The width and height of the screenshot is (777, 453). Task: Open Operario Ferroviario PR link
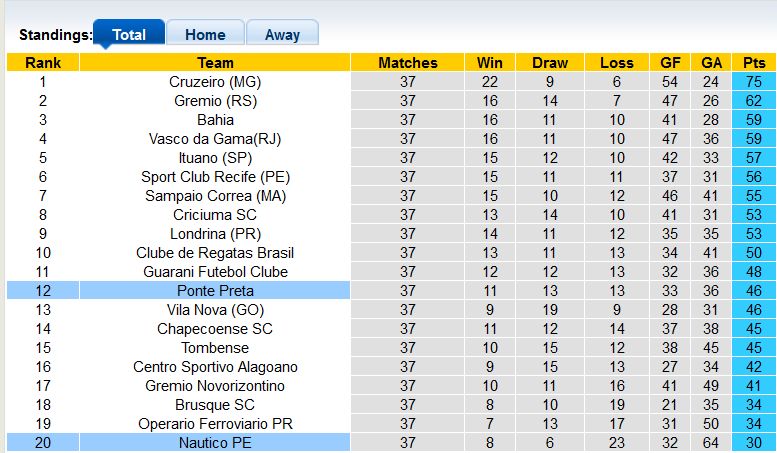215,423
